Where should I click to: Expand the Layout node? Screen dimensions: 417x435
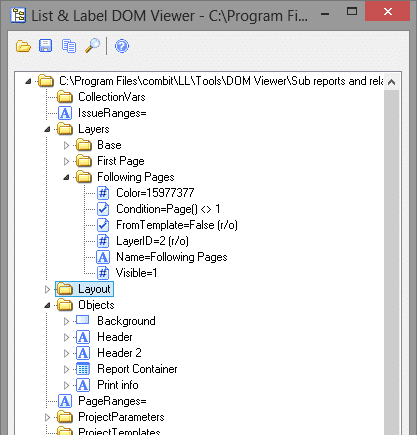click(x=47, y=289)
